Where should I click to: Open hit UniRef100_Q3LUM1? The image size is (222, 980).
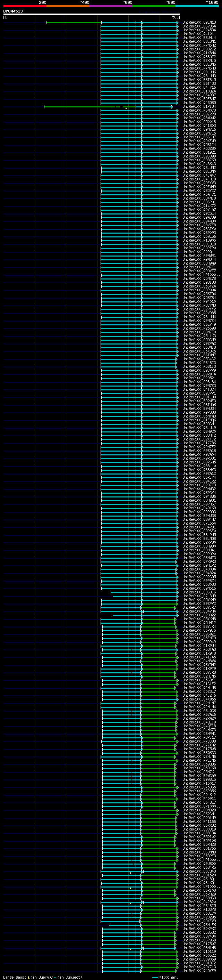click(199, 41)
